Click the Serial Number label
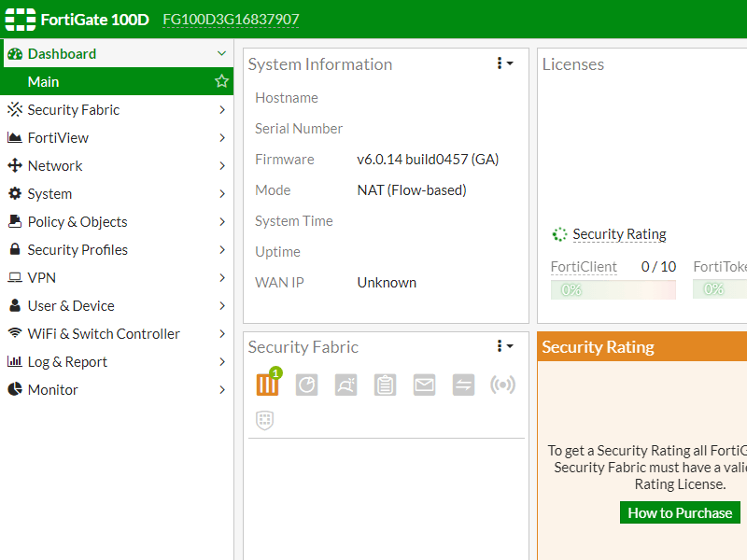Viewport: 747px width, 560px height. (299, 129)
